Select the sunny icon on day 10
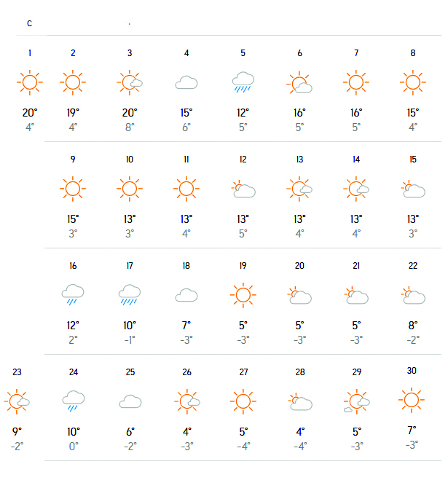448x491 pixels. coord(130,189)
